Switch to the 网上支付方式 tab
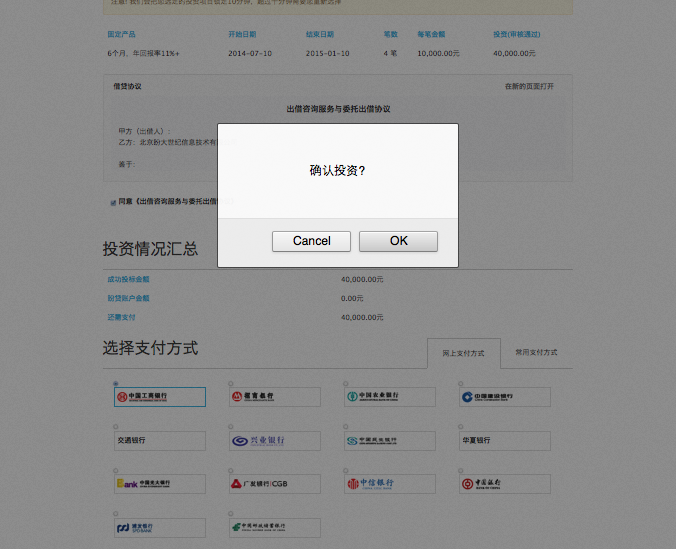 tap(463, 353)
